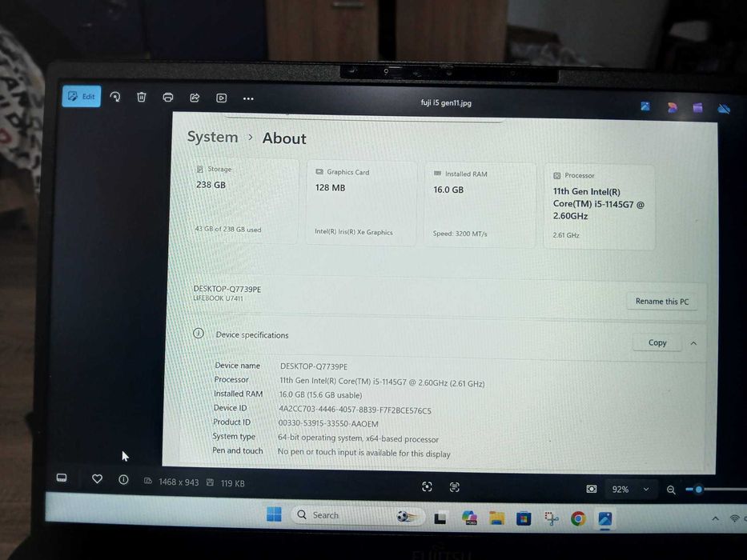747x560 pixels.
Task: Adjust the zoom slider handle
Action: [698, 490]
